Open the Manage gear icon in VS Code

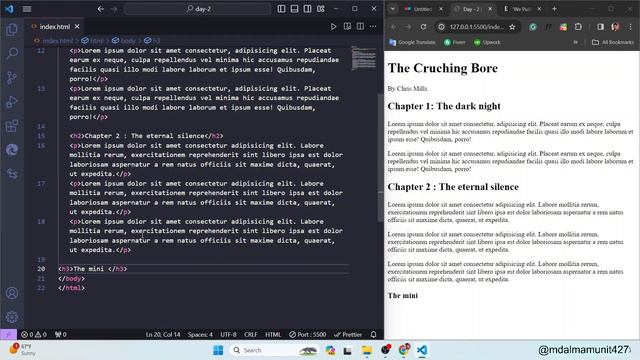pyautogui.click(x=12, y=317)
